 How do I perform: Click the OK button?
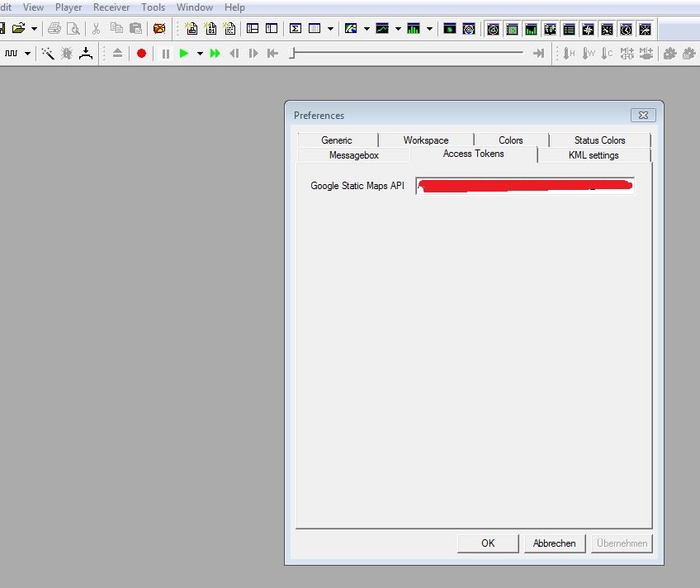tap(488, 543)
